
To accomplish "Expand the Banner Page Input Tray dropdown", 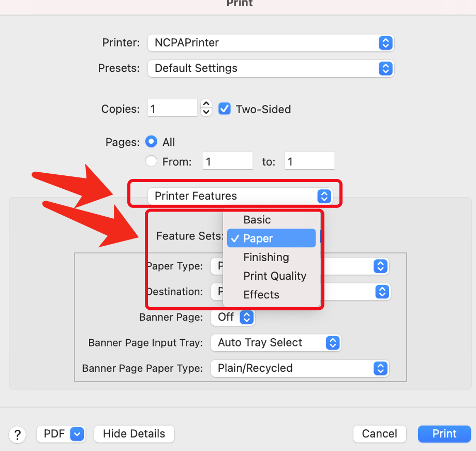I will point(275,342).
